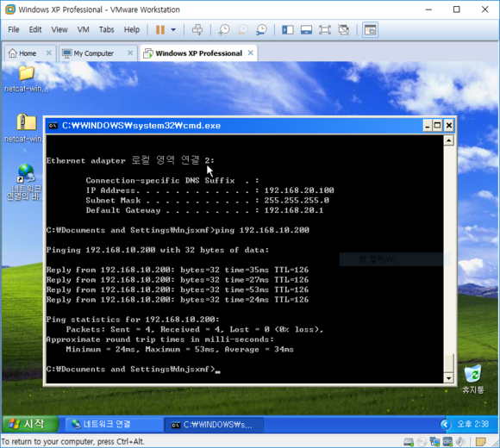This screenshot has width=500, height=448.
Task: Click the reply line with time=53ms
Action: [x=178, y=289]
